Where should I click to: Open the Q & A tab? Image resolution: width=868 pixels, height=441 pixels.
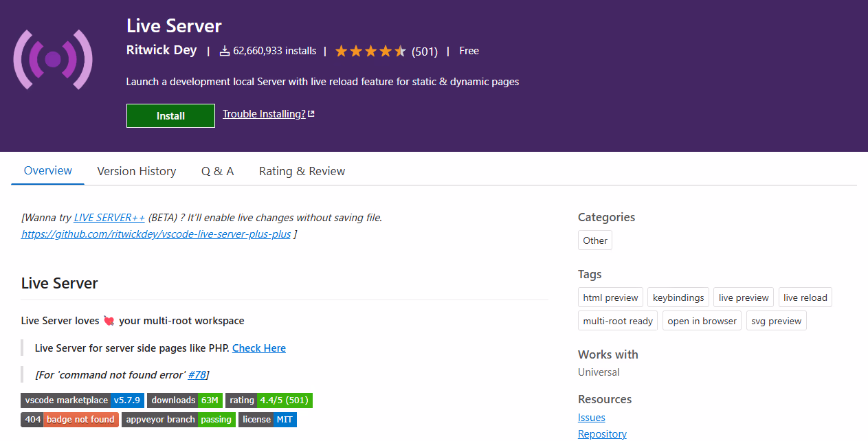coord(217,171)
